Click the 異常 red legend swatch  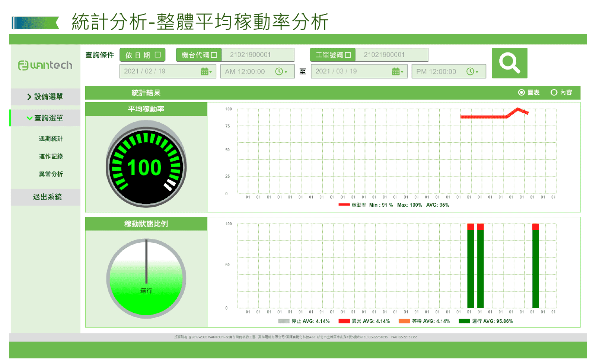tap(344, 321)
